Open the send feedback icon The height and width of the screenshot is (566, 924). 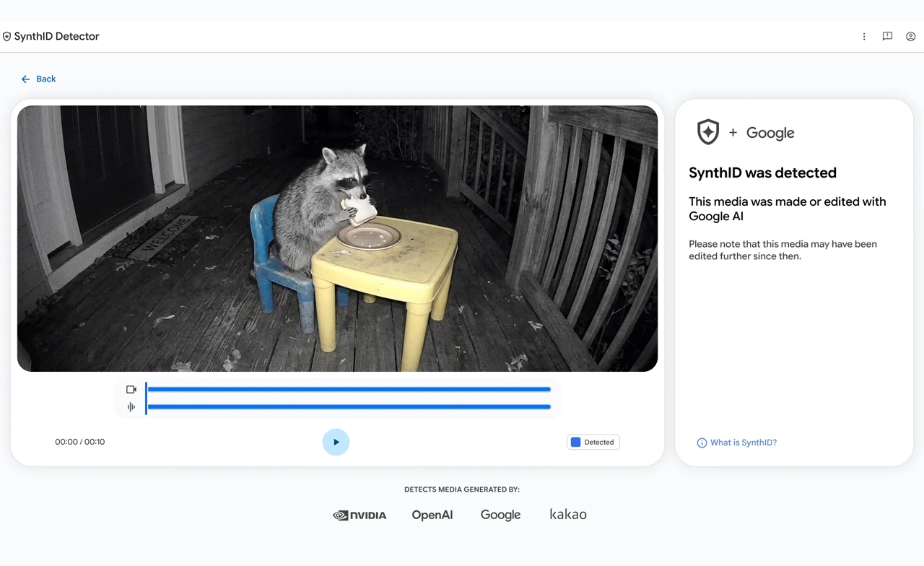[x=887, y=37]
